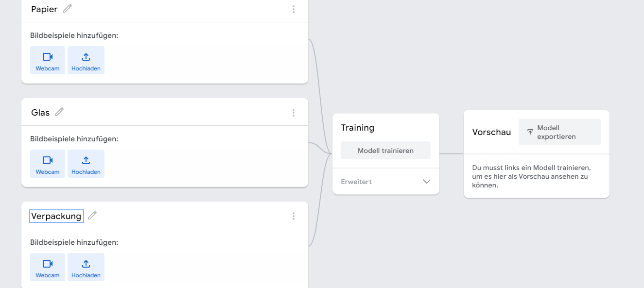
Task: Click the Modell exportieren button
Action: point(559,132)
